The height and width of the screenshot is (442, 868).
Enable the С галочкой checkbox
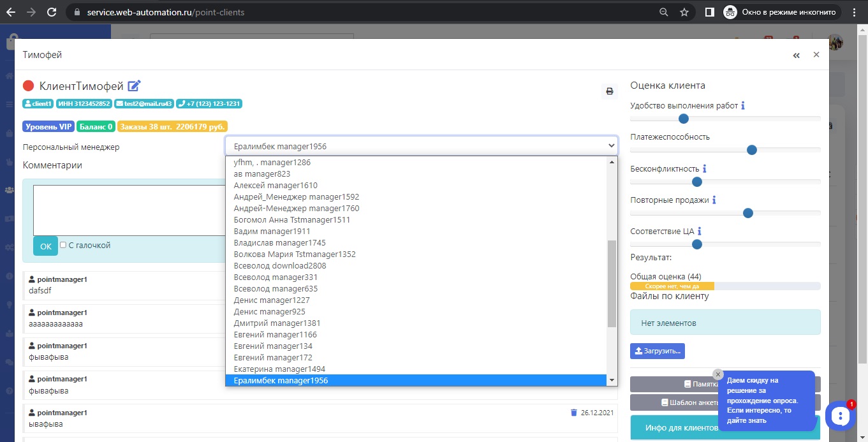(63, 245)
